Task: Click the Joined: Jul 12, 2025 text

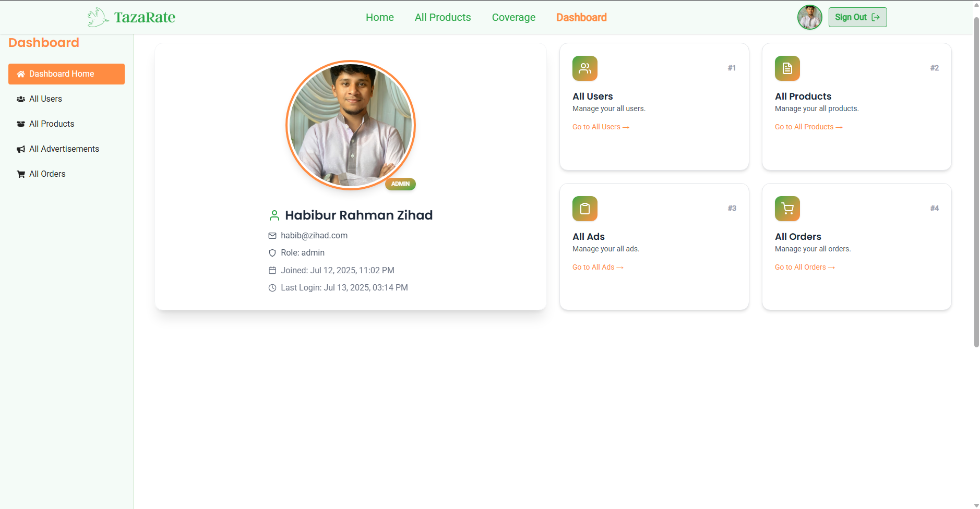Action: [338, 270]
